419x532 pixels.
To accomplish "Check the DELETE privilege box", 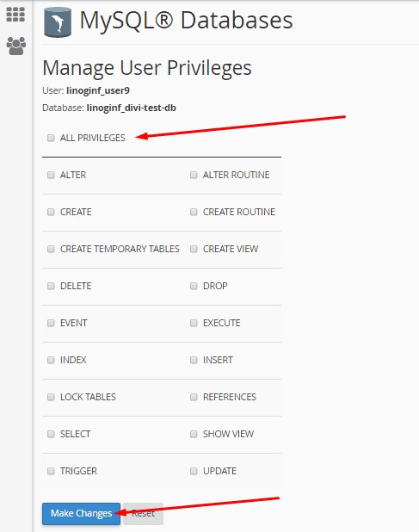I will [x=51, y=286].
